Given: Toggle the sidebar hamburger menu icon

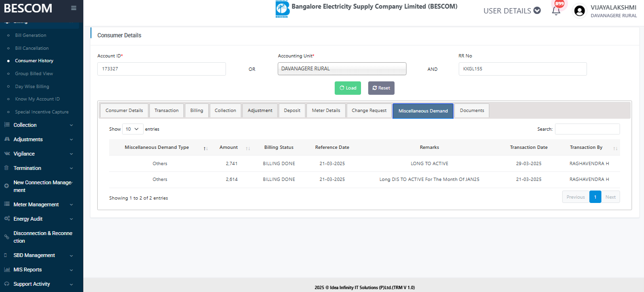Looking at the screenshot, I should pyautogui.click(x=73, y=8).
